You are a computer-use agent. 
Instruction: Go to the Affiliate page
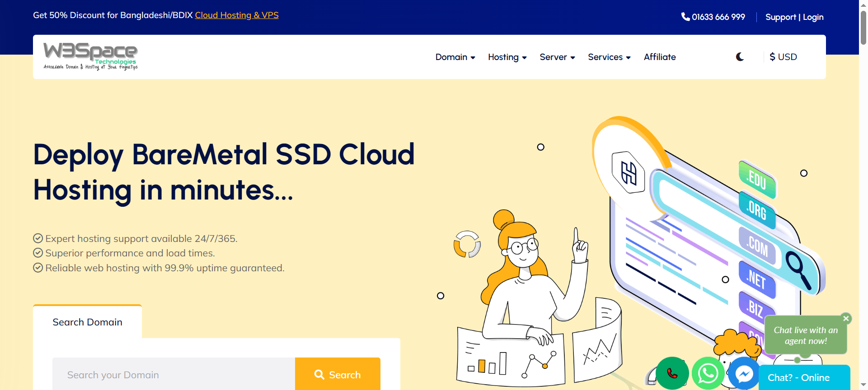coord(660,57)
